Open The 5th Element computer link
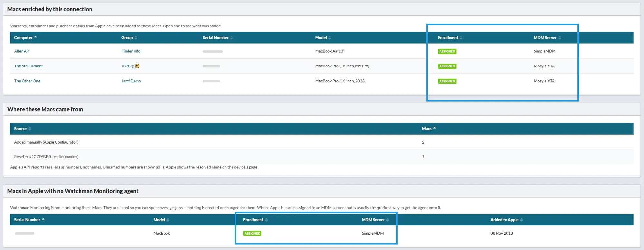This screenshot has height=250, width=644. pyautogui.click(x=28, y=66)
